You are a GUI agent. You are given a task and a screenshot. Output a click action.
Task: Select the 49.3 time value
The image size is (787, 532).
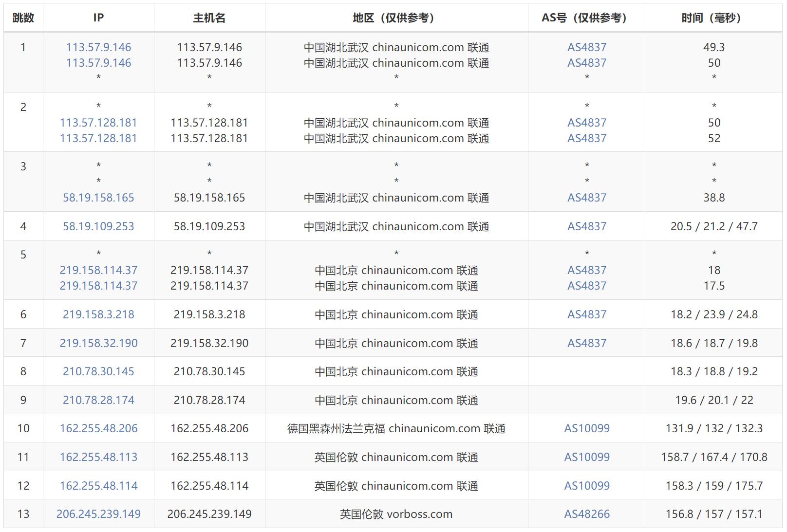(x=714, y=47)
